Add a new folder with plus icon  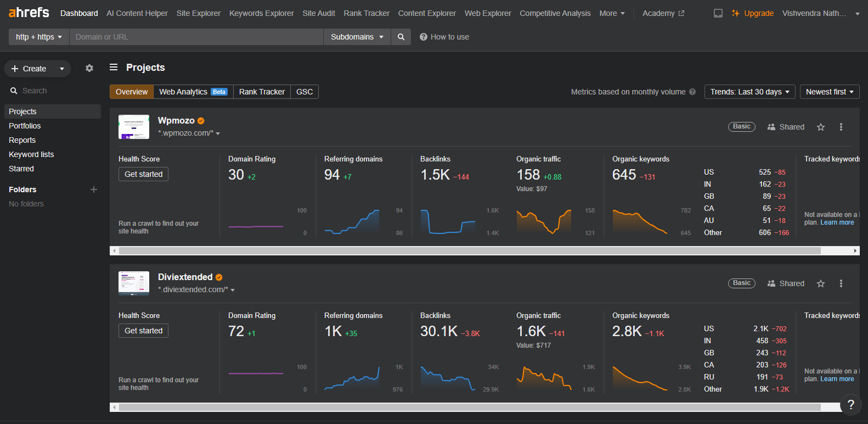[x=94, y=189]
